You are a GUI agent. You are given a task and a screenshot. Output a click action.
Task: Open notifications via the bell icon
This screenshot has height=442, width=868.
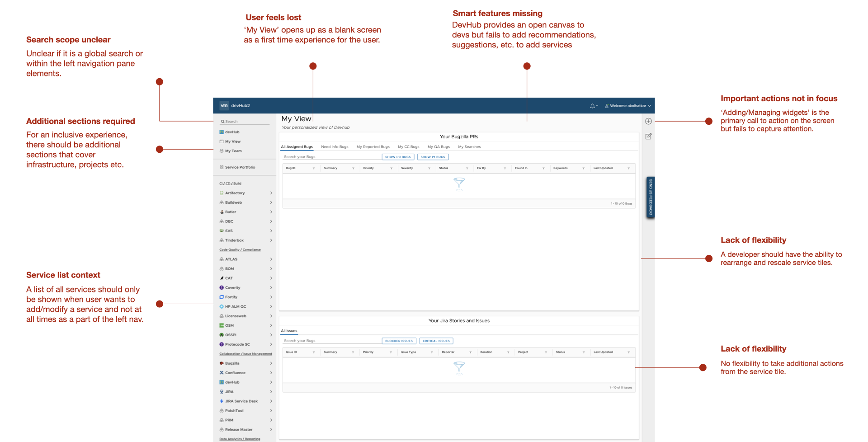click(x=593, y=105)
